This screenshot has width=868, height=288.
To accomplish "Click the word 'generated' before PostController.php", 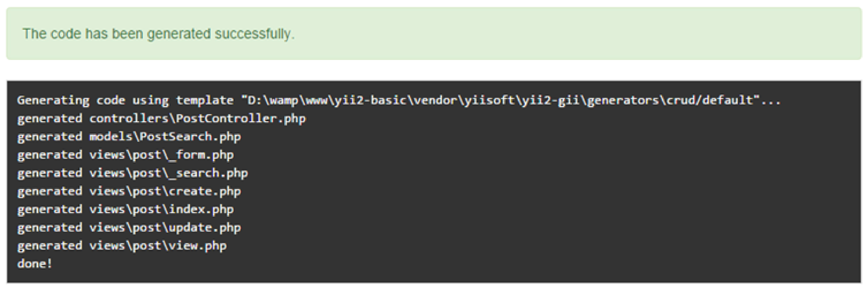I will [x=49, y=119].
